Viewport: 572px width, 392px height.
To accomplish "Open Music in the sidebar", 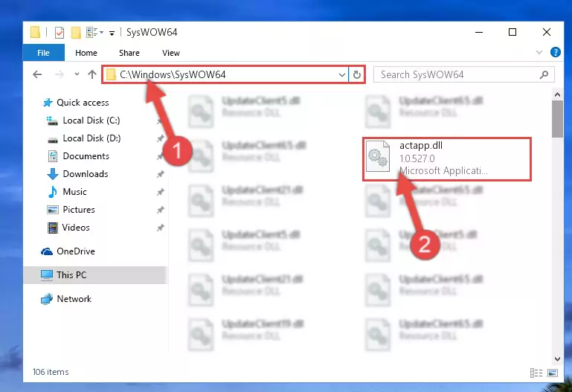I will tap(74, 192).
